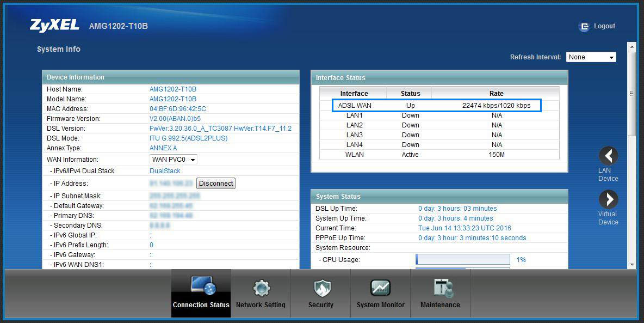Switch to the Network Setting tab label
The width and height of the screenshot is (644, 323).
point(261,305)
